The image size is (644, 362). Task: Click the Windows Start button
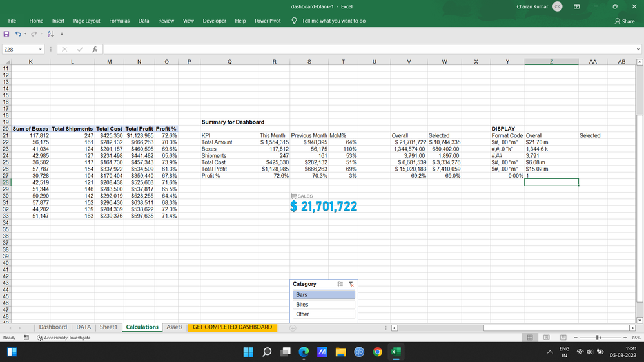click(248, 352)
